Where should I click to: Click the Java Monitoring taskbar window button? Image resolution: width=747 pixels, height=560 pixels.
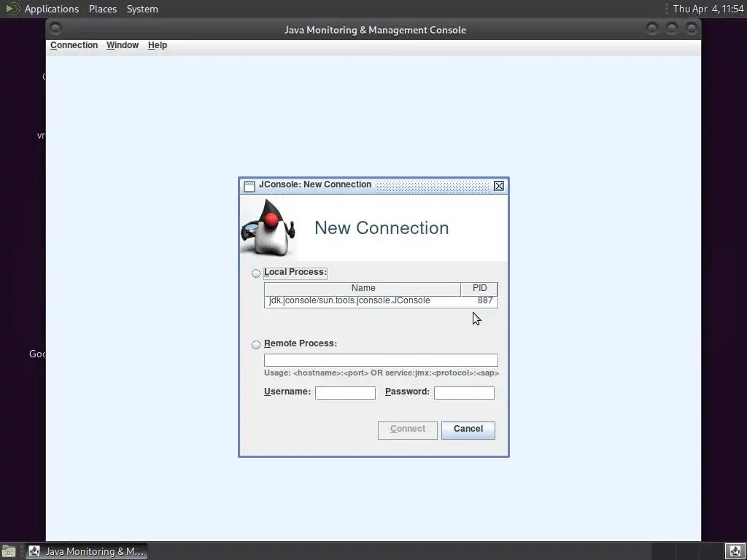(86, 551)
